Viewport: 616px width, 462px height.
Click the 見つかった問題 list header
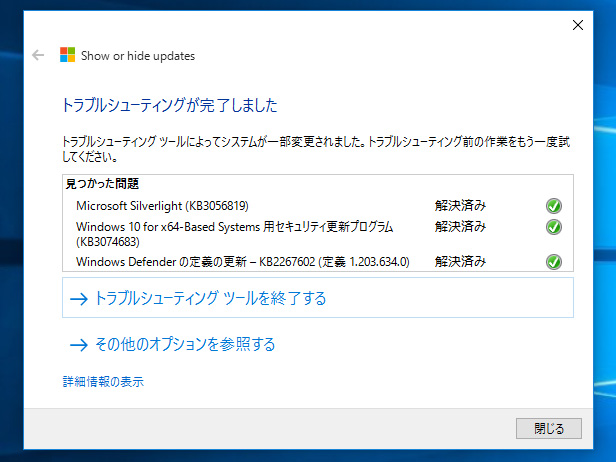[x=102, y=184]
